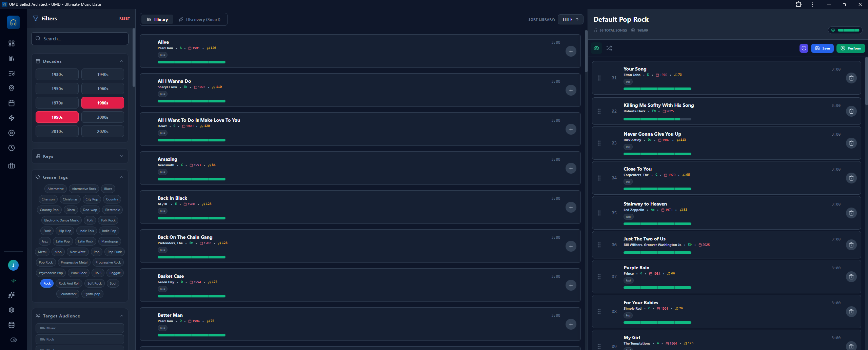868x350 pixels.
Task: Save the Default Pop Rock setlist
Action: [823, 48]
